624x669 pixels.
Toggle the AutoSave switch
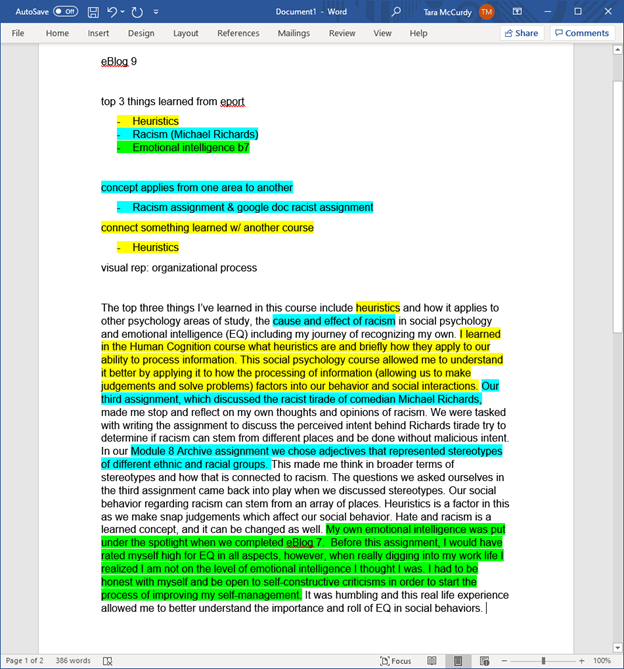(65, 11)
